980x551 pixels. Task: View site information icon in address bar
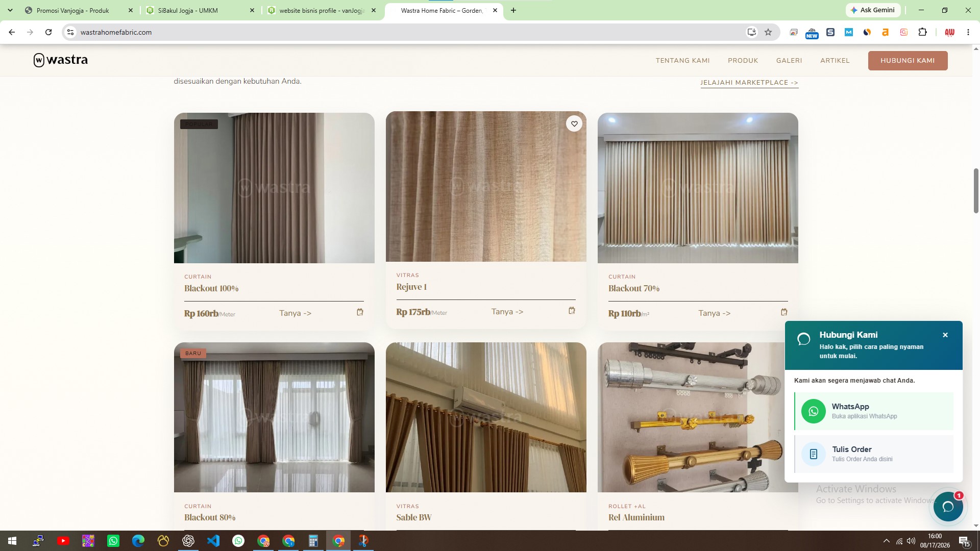click(70, 32)
